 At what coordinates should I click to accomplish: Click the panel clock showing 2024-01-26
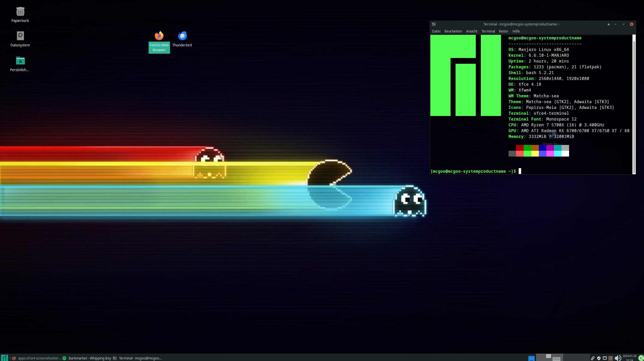[629, 358]
